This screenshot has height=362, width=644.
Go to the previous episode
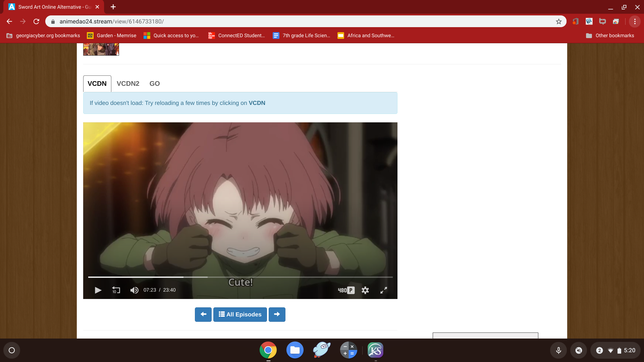[x=203, y=314]
